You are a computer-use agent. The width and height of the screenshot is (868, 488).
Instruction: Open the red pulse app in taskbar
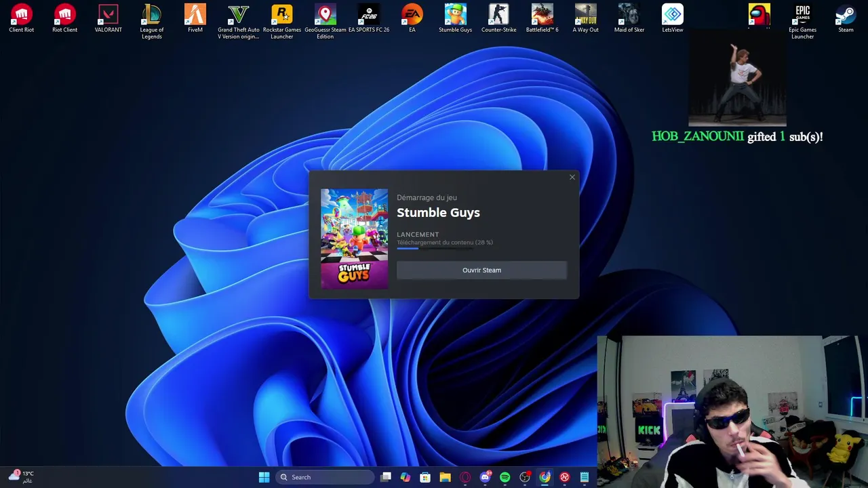[564, 477]
